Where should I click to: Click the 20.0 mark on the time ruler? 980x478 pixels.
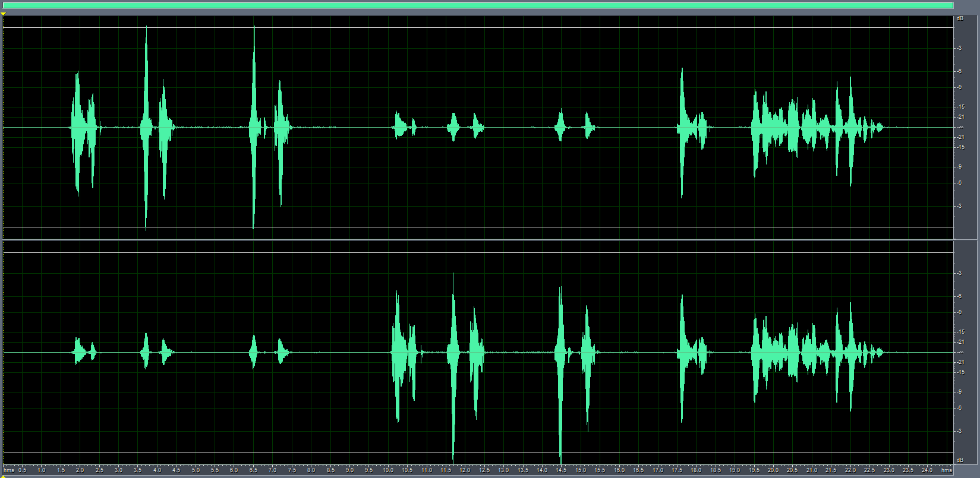click(x=773, y=470)
